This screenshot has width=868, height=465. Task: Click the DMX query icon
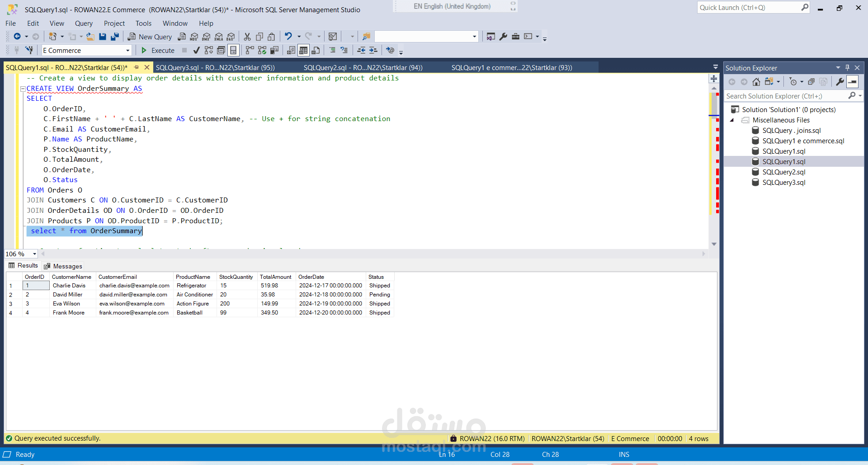[x=206, y=37]
